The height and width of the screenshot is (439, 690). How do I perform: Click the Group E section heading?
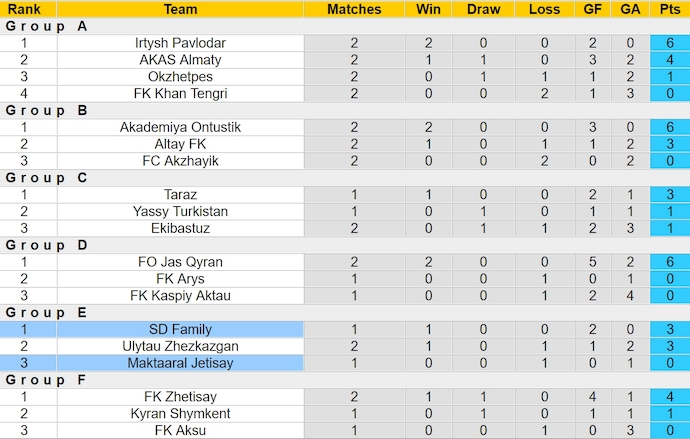coord(46,312)
